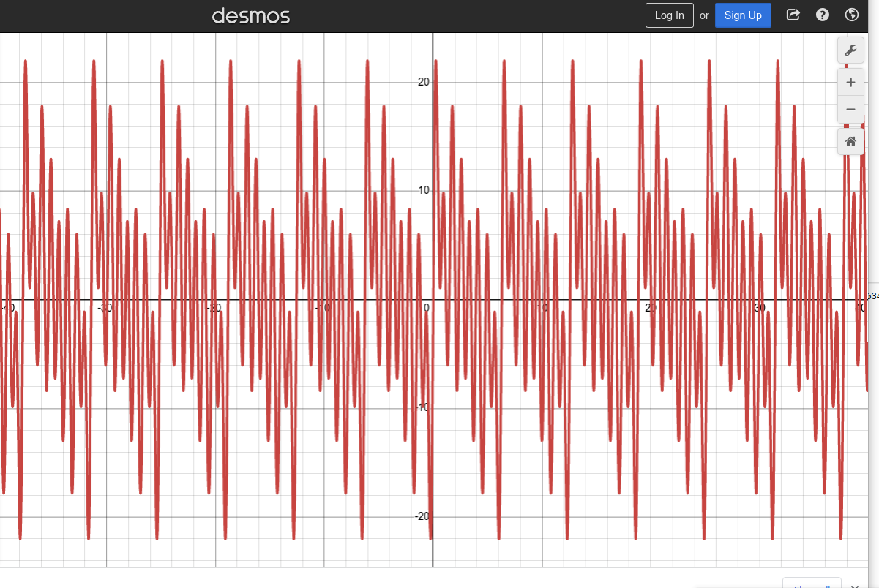Open the graph settings wrench menu
Viewport: 879px width, 588px height.
click(850, 50)
